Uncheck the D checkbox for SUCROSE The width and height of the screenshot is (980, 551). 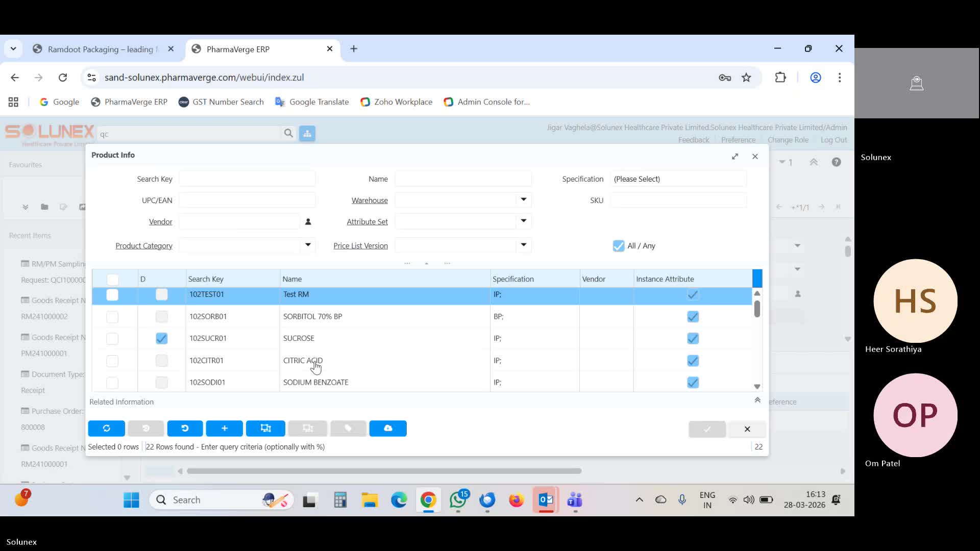click(161, 339)
